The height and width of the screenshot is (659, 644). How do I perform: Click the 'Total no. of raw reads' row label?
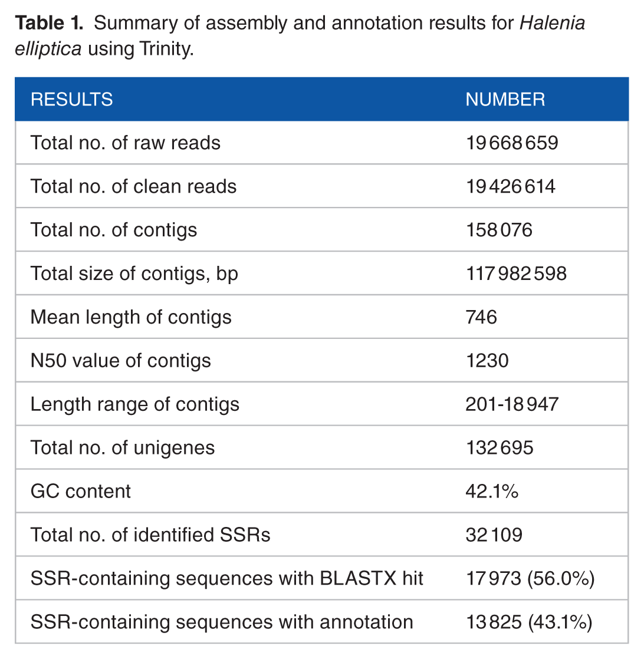pyautogui.click(x=125, y=143)
